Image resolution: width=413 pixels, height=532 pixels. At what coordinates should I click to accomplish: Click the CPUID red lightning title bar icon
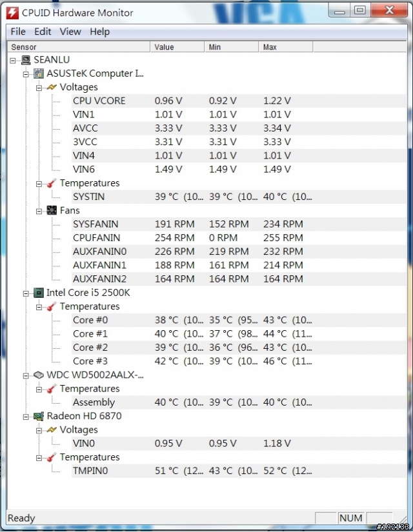click(13, 13)
